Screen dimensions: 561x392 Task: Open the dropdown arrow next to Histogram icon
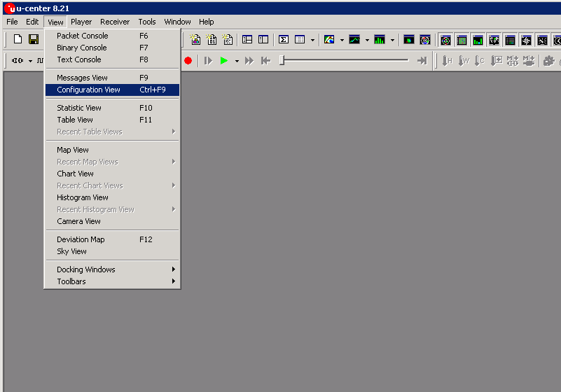click(x=392, y=40)
